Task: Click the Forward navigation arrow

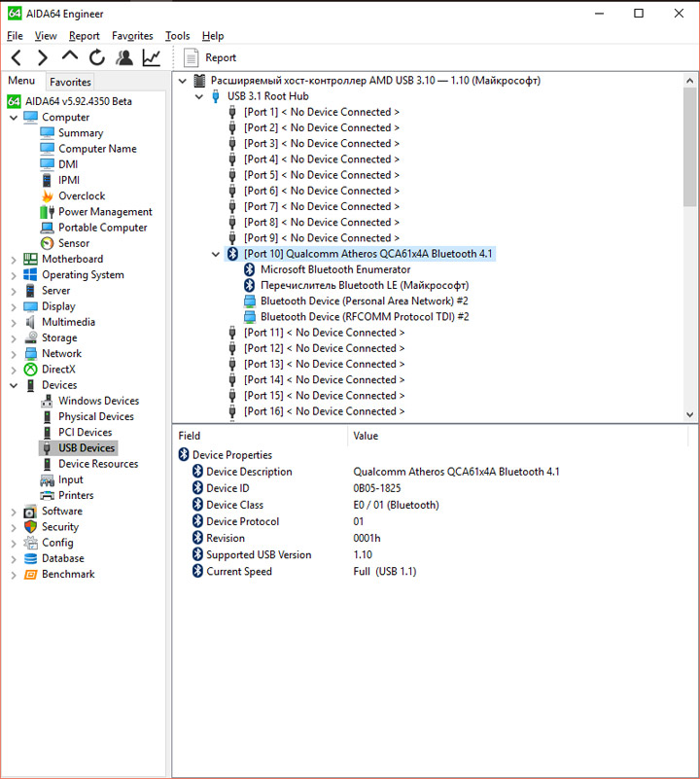Action: pos(43,57)
